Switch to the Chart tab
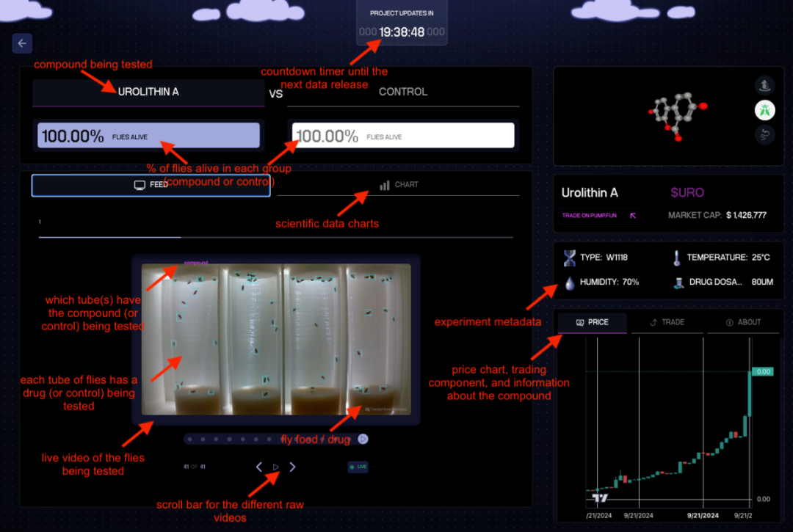This screenshot has height=532, width=793. point(399,185)
